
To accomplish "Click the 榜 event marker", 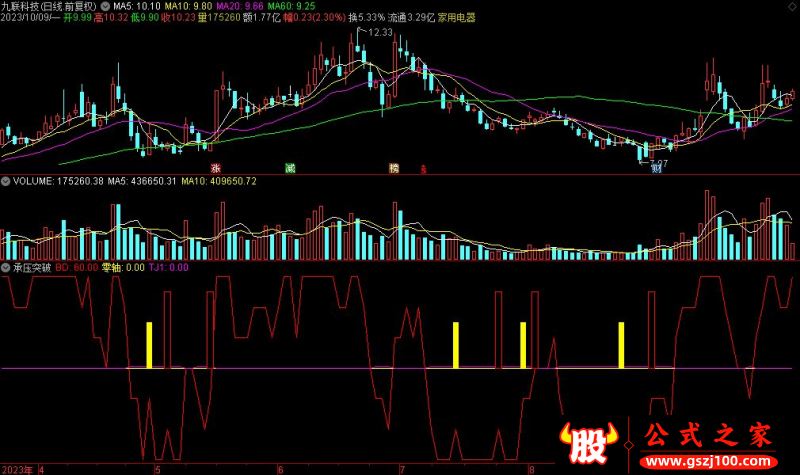I will coord(394,168).
